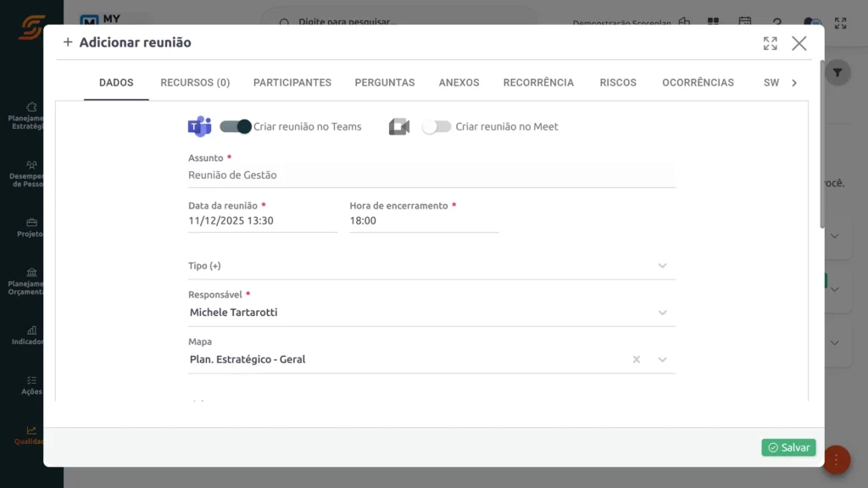Switch to the PARTICIPANTES tab
Screen dimensions: 868x488
[292, 82]
